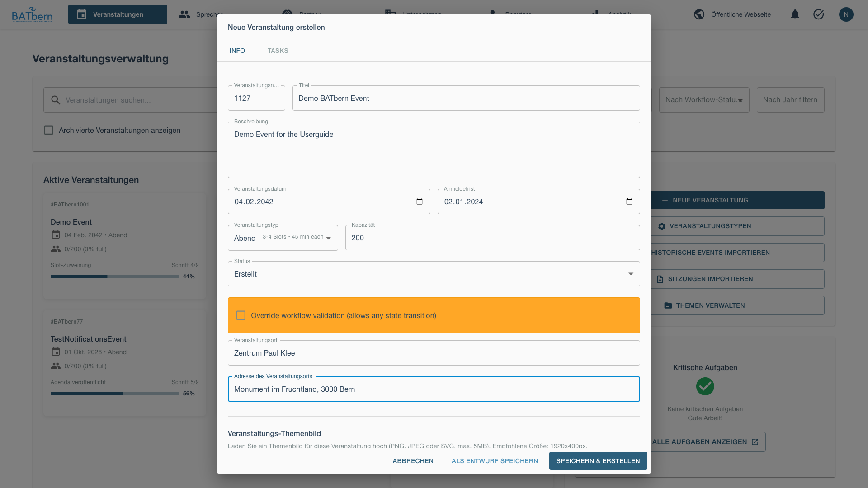Click the Veranstaltungsort field Zentrum Paul Klee
This screenshot has width=868, height=488.
click(x=434, y=353)
